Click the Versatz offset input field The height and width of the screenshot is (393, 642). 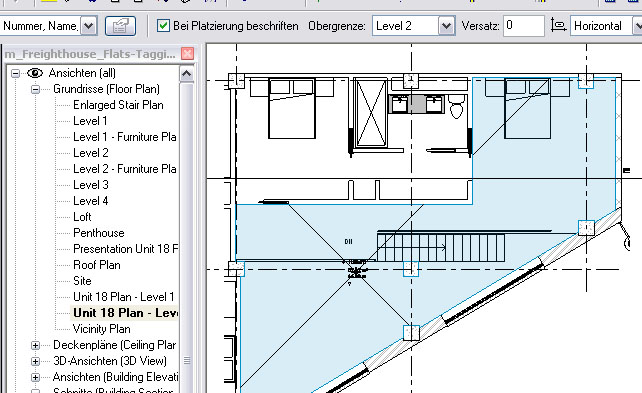[x=524, y=26]
